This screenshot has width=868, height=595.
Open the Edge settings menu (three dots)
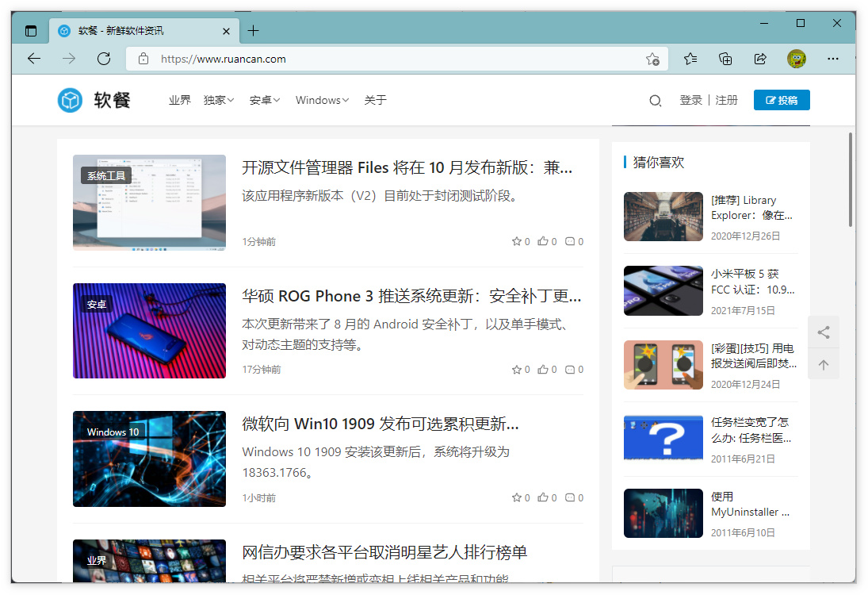coord(833,58)
